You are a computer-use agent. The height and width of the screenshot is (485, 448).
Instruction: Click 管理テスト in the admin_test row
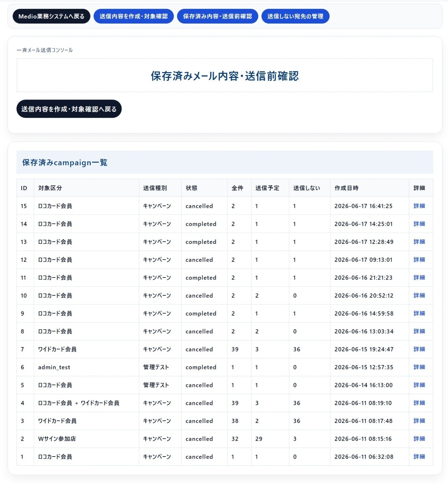(156, 367)
